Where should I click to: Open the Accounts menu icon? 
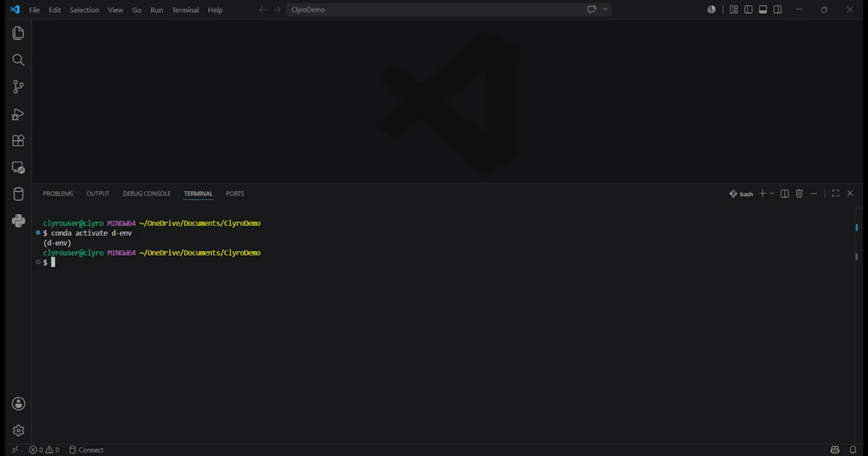[x=18, y=404]
